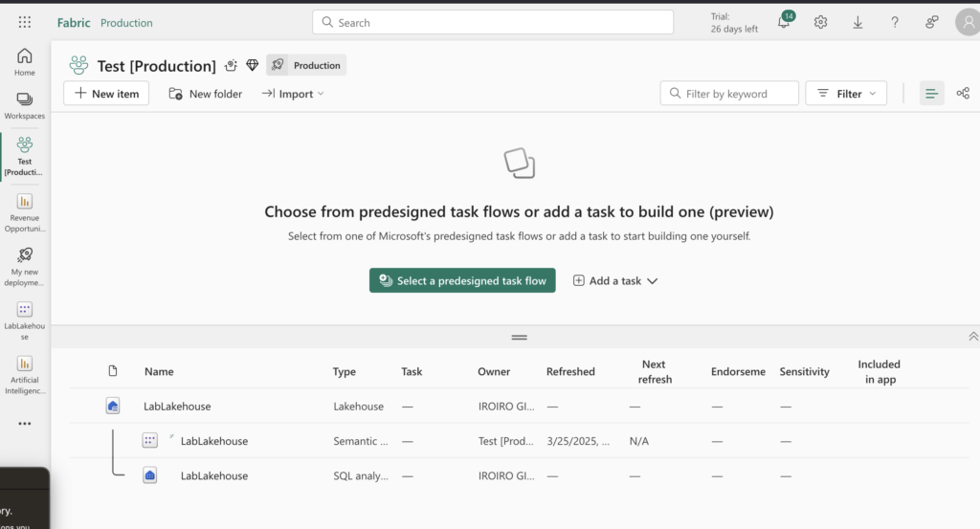Click the workspace access icon after title
This screenshot has height=529, width=980.
click(232, 65)
